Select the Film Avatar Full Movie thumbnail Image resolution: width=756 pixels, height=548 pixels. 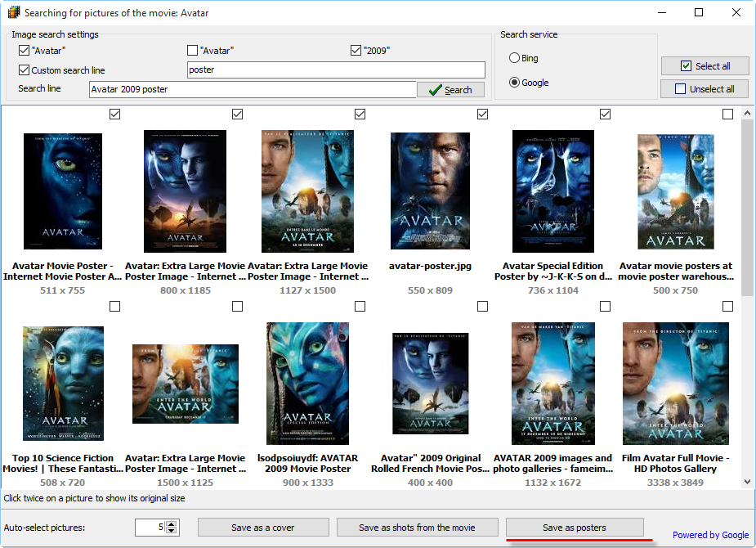(675, 384)
